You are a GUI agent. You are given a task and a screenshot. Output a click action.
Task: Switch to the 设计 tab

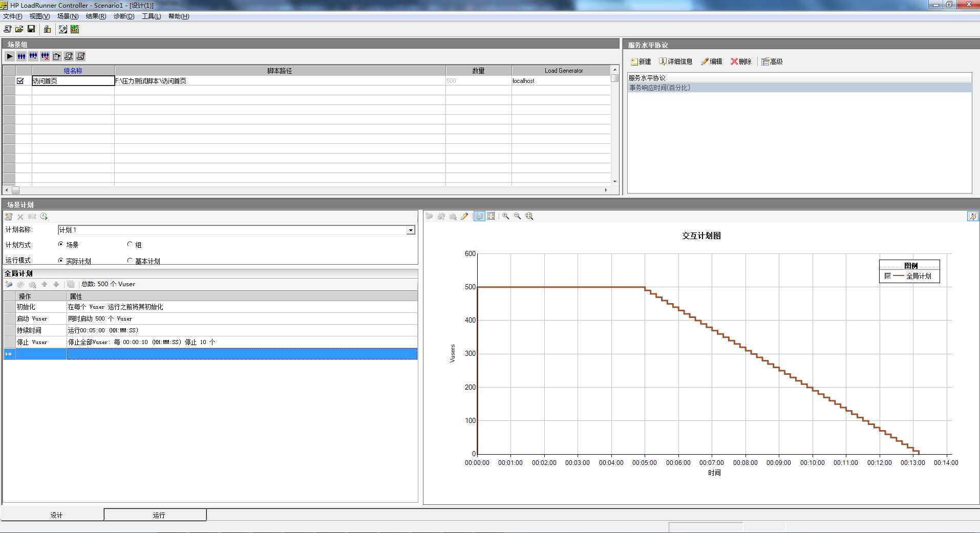pos(53,515)
